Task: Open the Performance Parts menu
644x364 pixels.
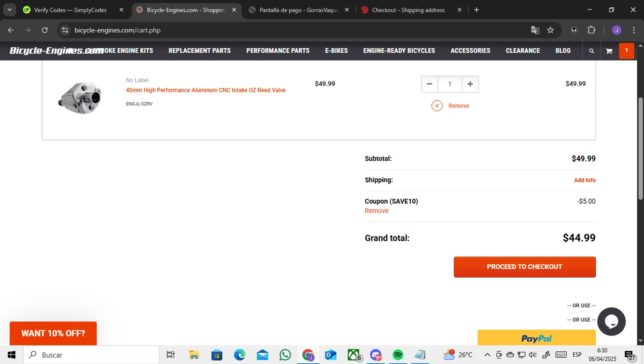Action: tap(278, 51)
